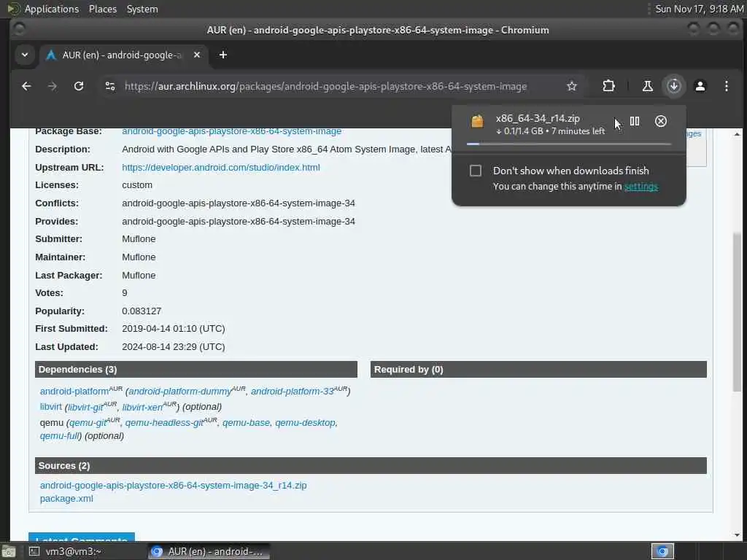Image resolution: width=747 pixels, height=560 pixels.
Task: Open android-platform-dummy link
Action: point(180,391)
